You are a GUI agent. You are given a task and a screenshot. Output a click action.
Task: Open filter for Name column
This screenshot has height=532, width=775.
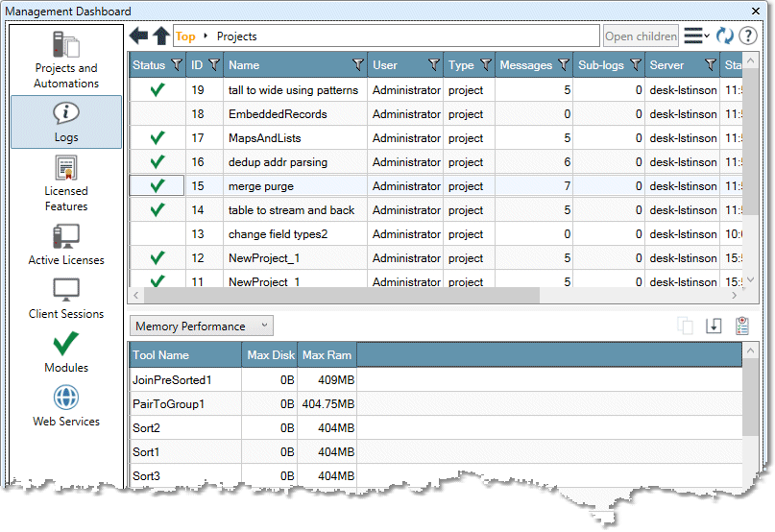[x=357, y=65]
